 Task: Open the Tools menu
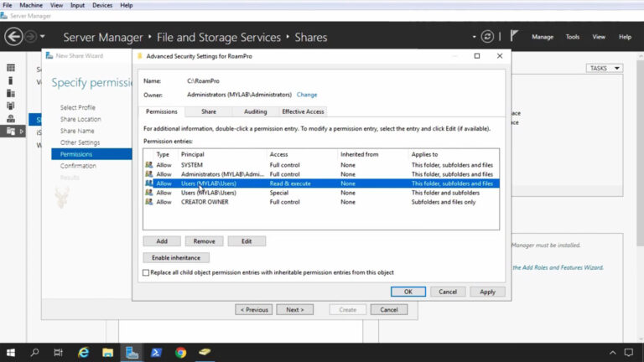point(573,37)
